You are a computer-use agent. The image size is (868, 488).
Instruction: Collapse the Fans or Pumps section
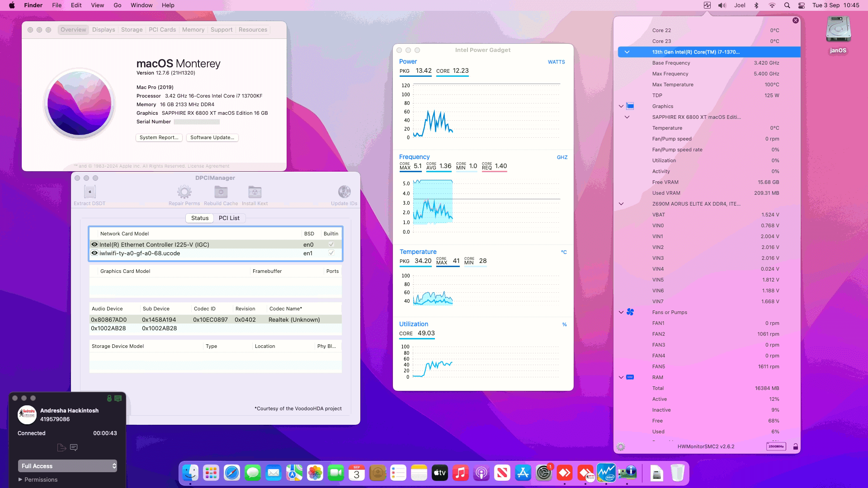621,312
